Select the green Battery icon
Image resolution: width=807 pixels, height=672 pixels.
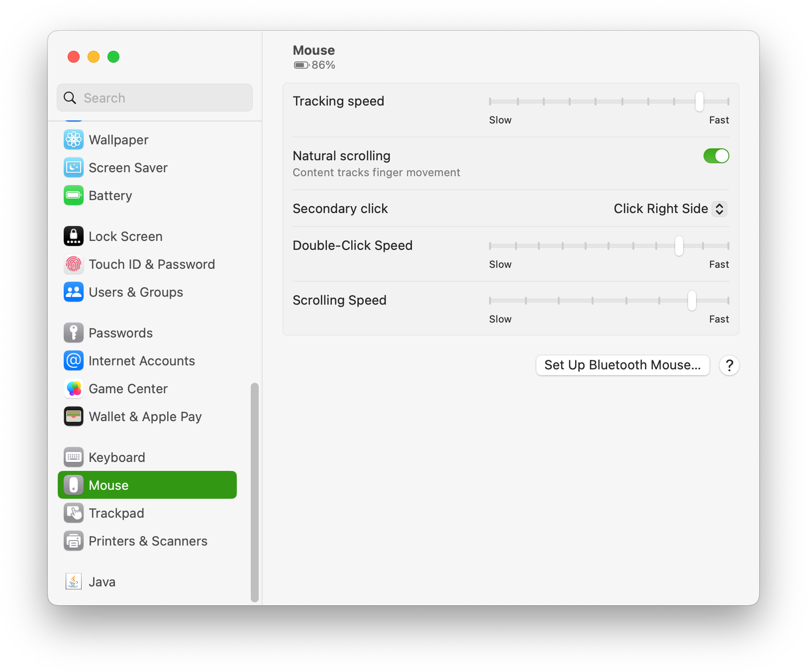click(74, 196)
